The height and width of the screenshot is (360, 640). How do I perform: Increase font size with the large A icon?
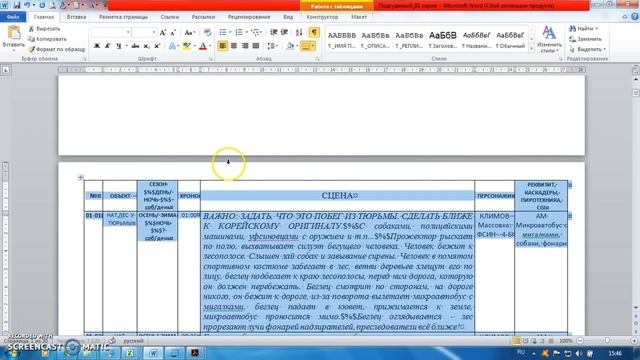(x=163, y=33)
